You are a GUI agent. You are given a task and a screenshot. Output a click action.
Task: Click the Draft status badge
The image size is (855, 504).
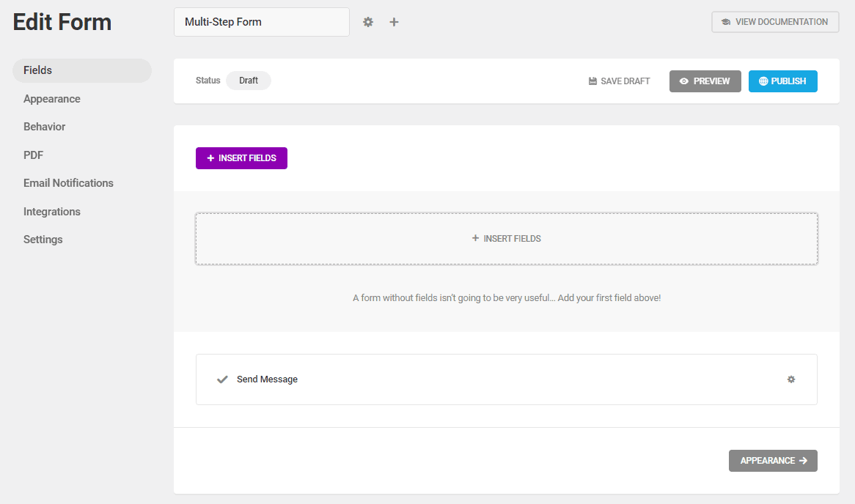pos(249,81)
